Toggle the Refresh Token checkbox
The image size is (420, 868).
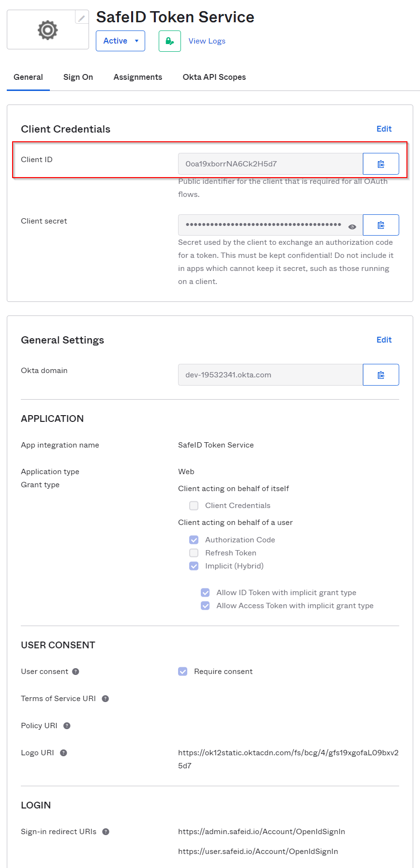pos(194,553)
